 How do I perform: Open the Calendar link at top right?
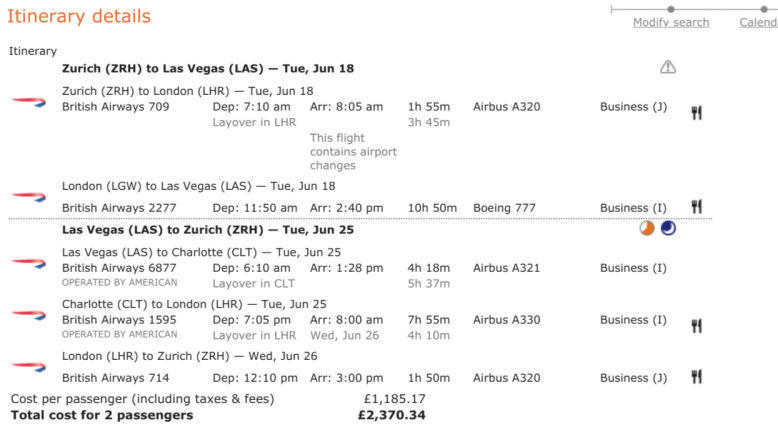pyautogui.click(x=759, y=22)
